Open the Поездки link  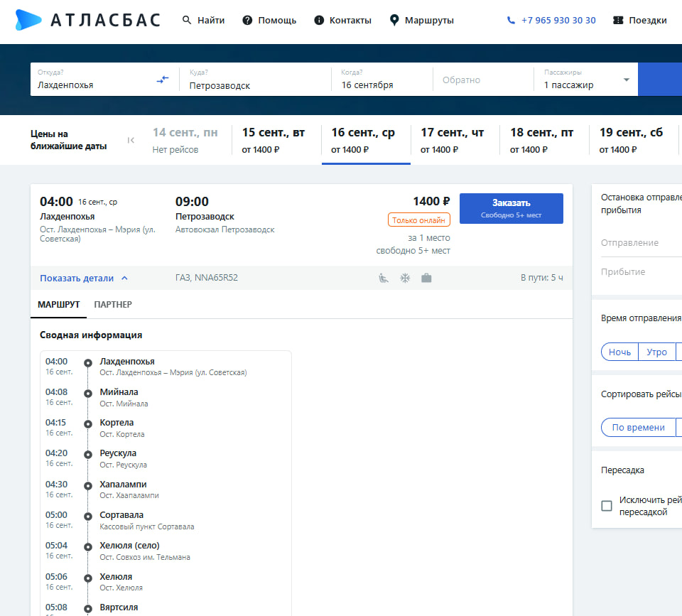click(640, 21)
